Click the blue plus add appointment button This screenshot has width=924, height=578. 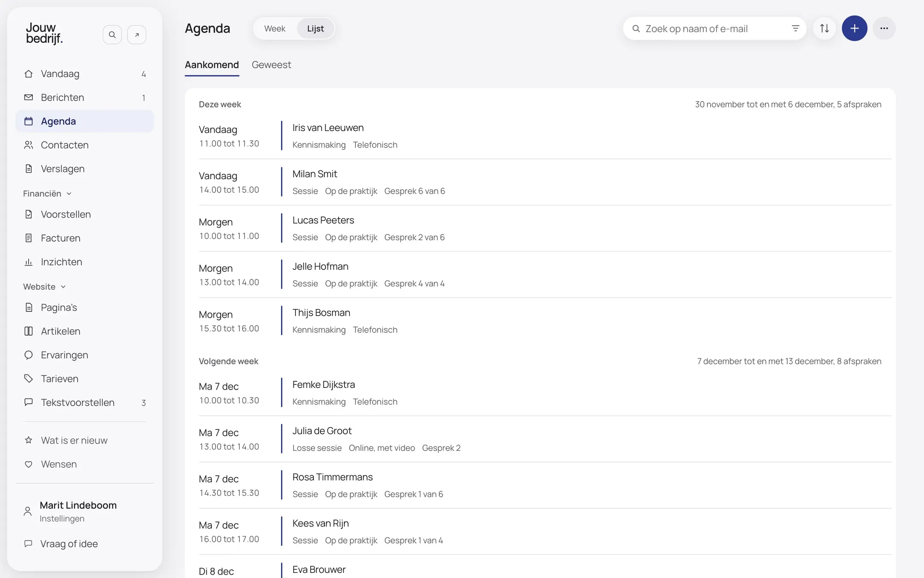pyautogui.click(x=854, y=28)
